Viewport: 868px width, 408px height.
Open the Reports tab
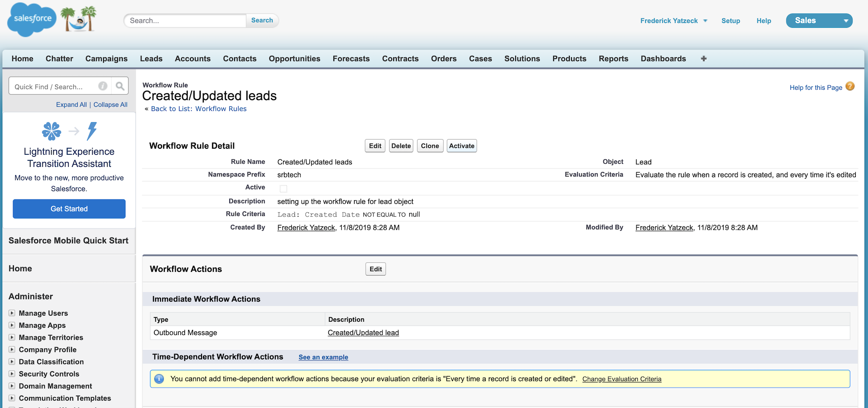pos(613,59)
